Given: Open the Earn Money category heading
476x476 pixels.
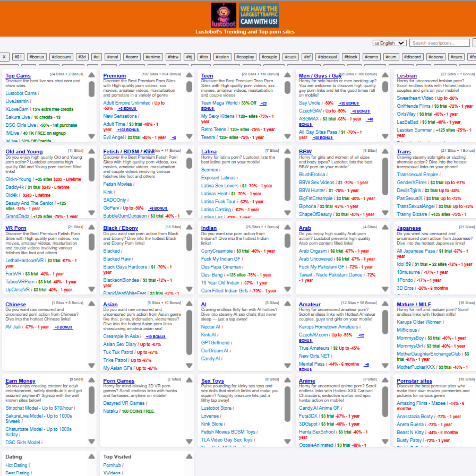Looking at the screenshot, I should [x=20, y=381].
